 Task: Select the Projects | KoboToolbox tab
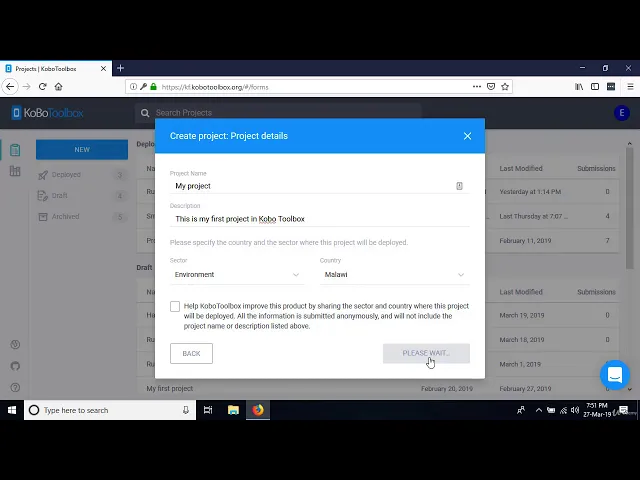[55, 69]
